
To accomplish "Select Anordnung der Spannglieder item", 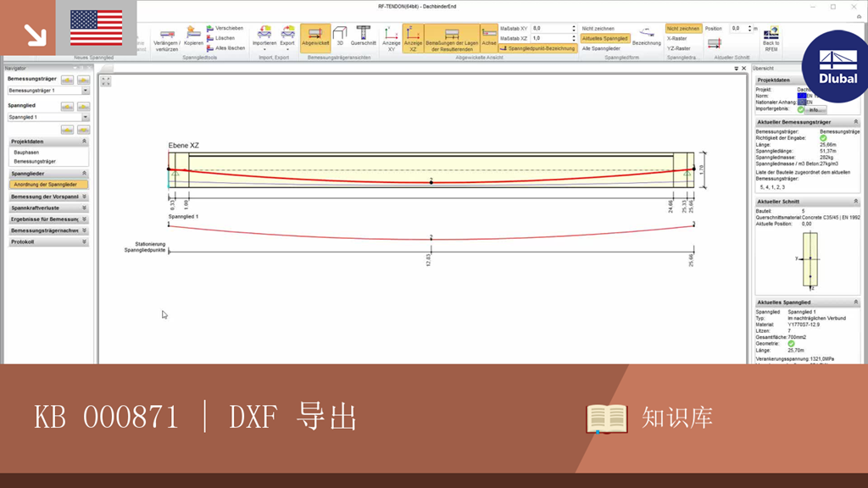I will pyautogui.click(x=48, y=184).
